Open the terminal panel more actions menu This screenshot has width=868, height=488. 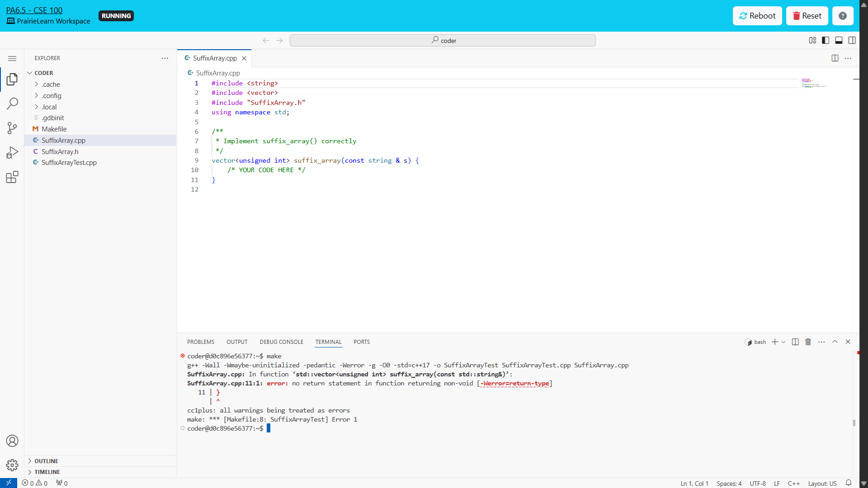point(821,342)
